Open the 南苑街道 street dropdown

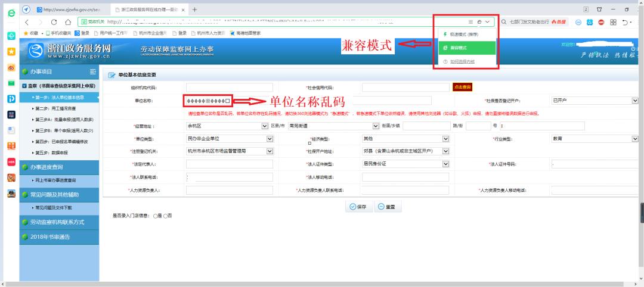click(333, 126)
